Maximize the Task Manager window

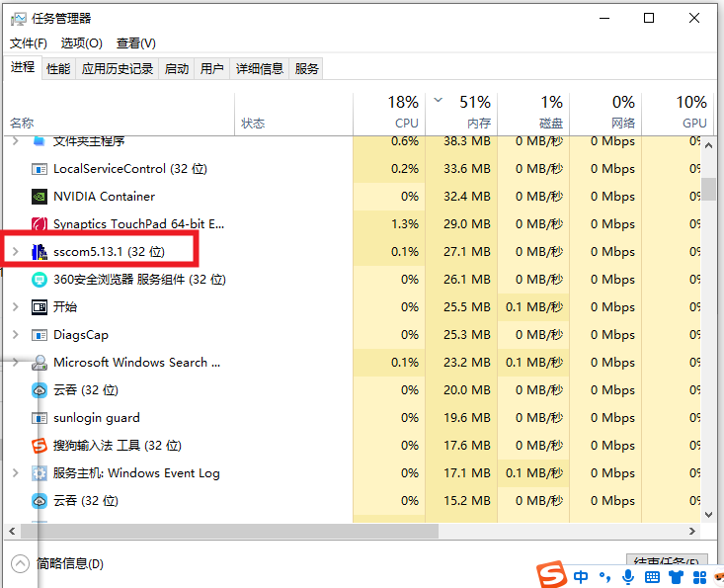pyautogui.click(x=649, y=18)
